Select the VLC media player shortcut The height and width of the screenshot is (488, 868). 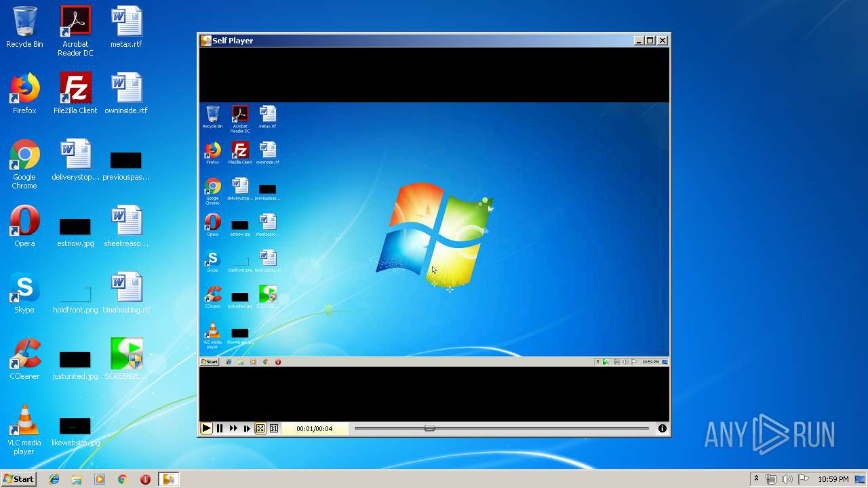(24, 430)
